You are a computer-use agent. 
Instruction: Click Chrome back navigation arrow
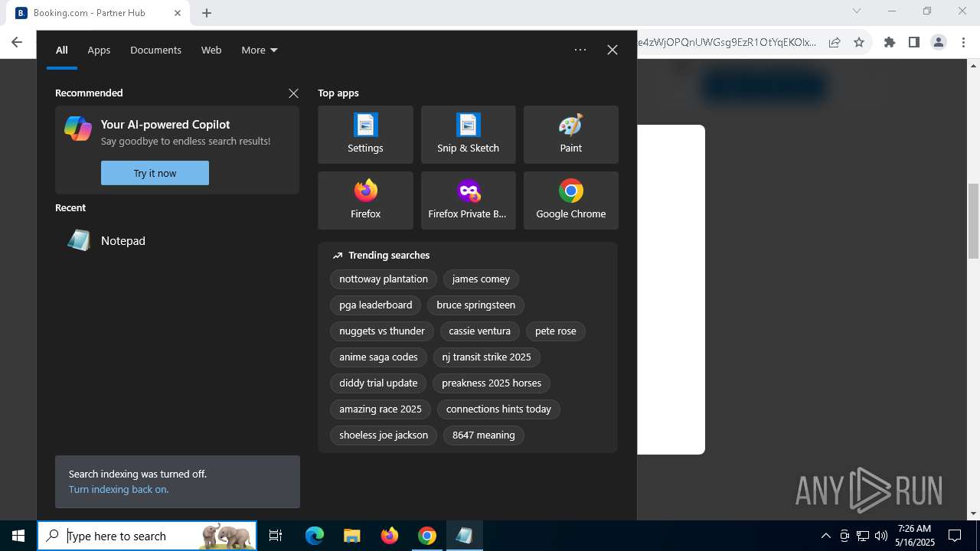point(17,43)
